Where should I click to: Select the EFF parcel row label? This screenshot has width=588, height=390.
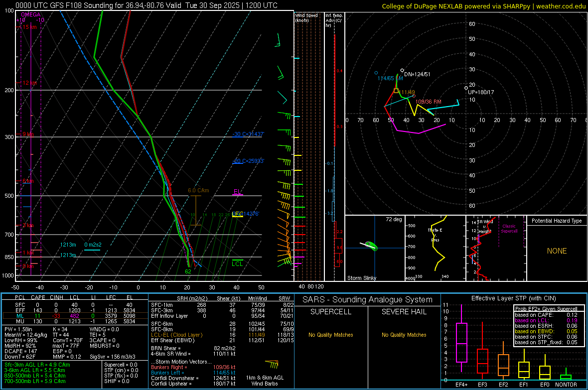tap(20, 310)
